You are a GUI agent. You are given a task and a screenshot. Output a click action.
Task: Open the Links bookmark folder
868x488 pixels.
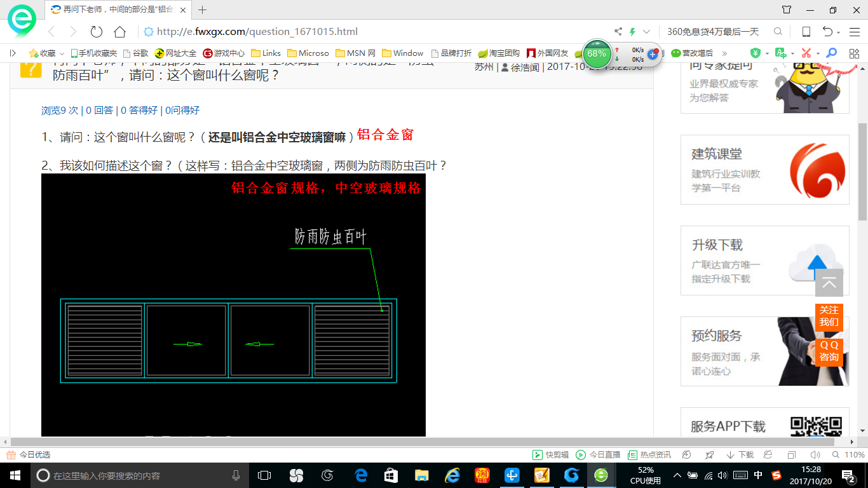[x=266, y=53]
